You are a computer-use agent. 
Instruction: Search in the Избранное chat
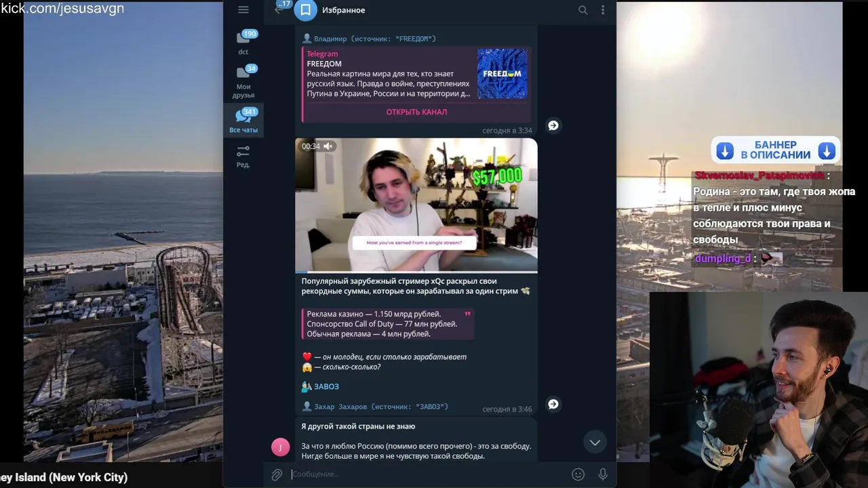[x=583, y=10]
